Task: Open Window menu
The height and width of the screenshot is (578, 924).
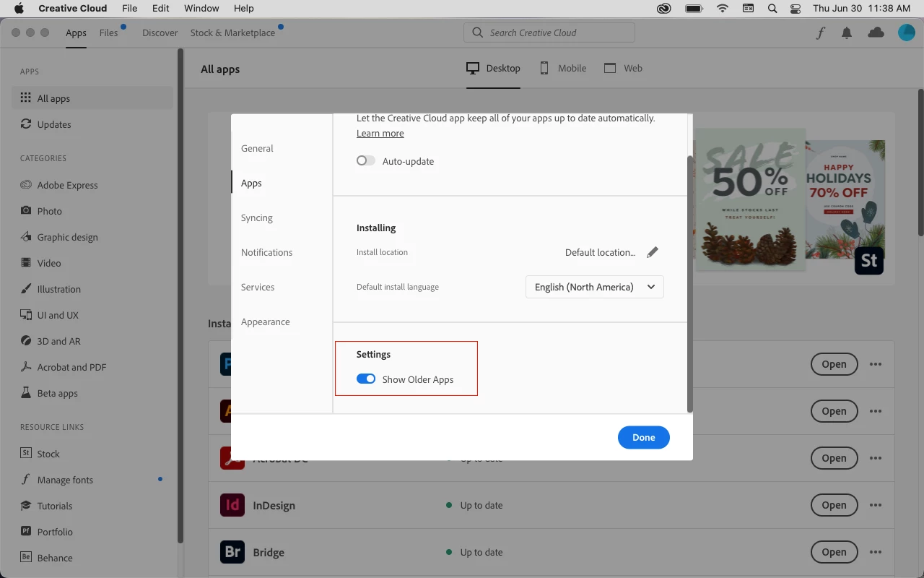Action: tap(201, 9)
